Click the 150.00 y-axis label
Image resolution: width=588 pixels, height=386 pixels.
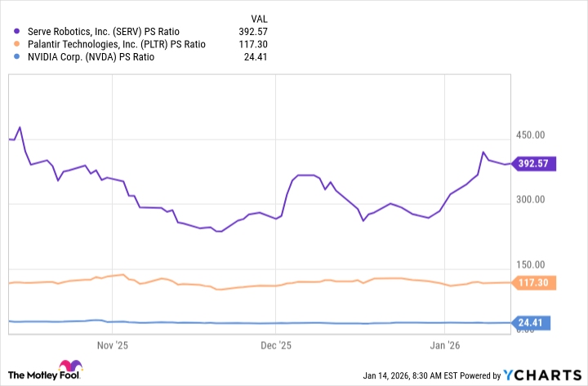click(530, 264)
